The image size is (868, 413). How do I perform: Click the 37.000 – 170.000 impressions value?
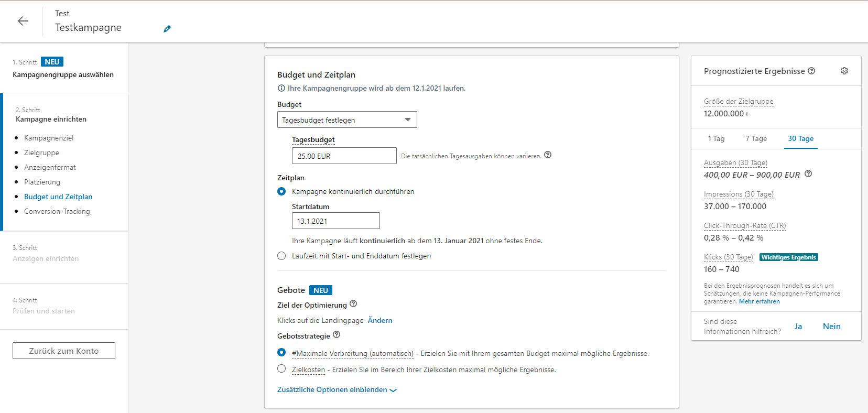(735, 206)
